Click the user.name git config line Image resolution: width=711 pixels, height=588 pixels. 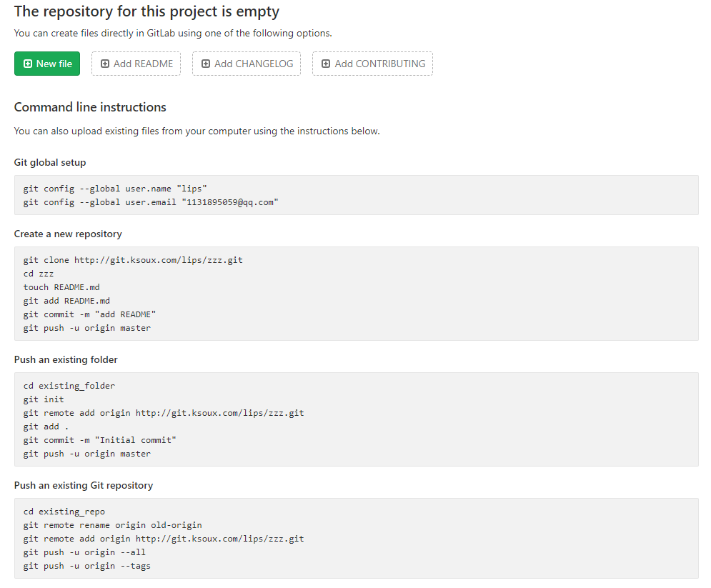click(x=115, y=189)
